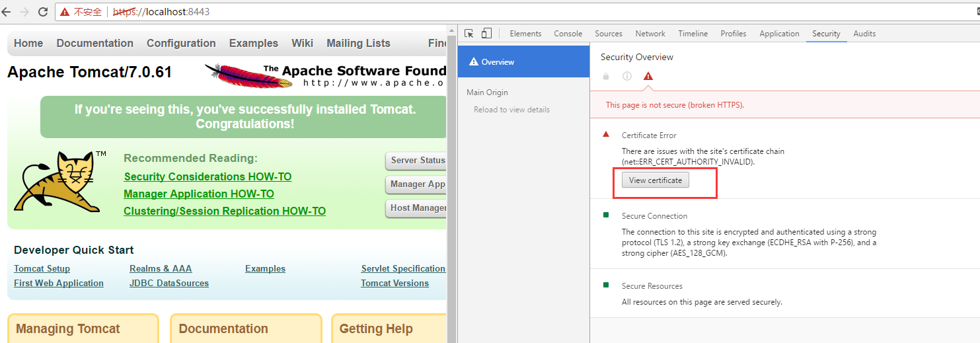Open Examples in the Tomcat navigation bar
Viewport: 980px width, 343px height.
[254, 43]
